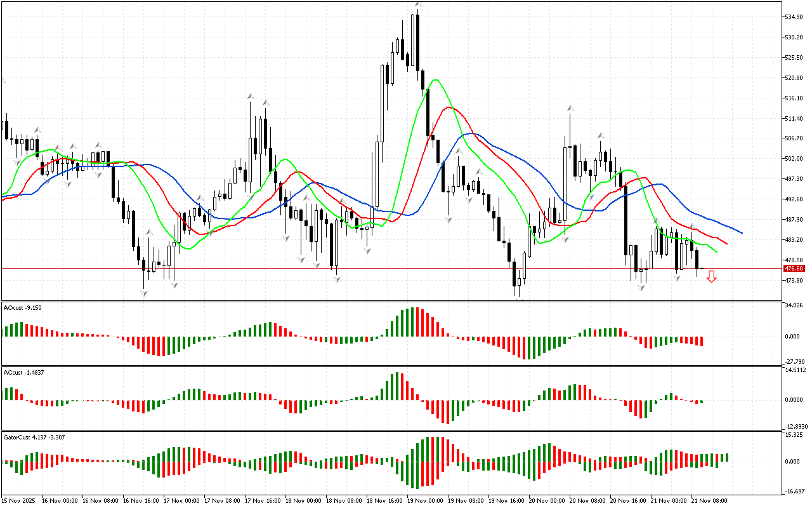Click the up fractal arrow above the highest candle
812x508 pixels.
tap(418, 4)
